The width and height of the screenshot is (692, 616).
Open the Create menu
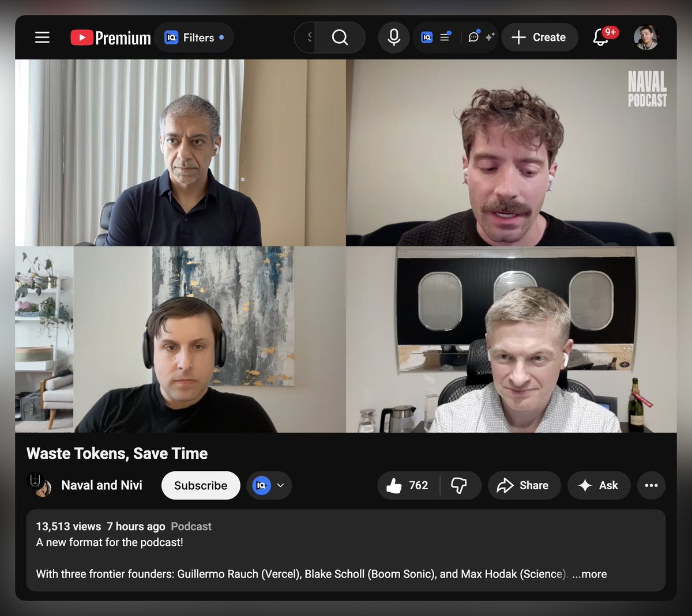click(539, 37)
